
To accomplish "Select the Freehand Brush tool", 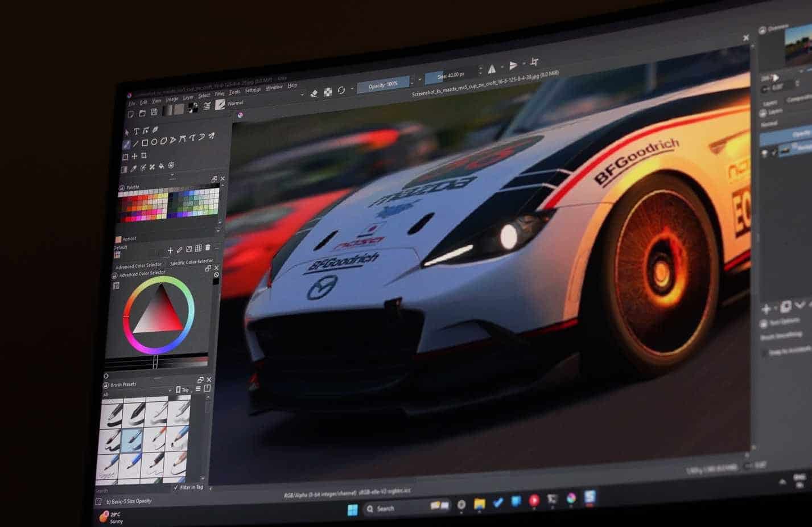I will (127, 145).
